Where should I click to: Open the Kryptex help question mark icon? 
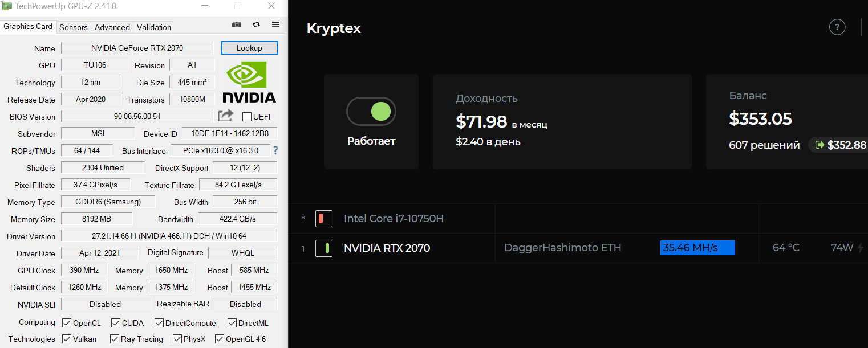click(x=837, y=27)
